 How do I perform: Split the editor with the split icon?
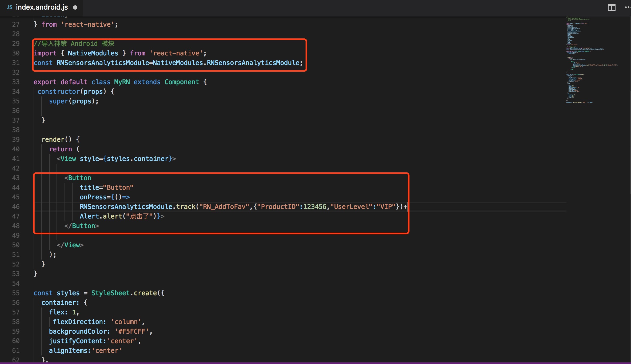click(x=612, y=7)
